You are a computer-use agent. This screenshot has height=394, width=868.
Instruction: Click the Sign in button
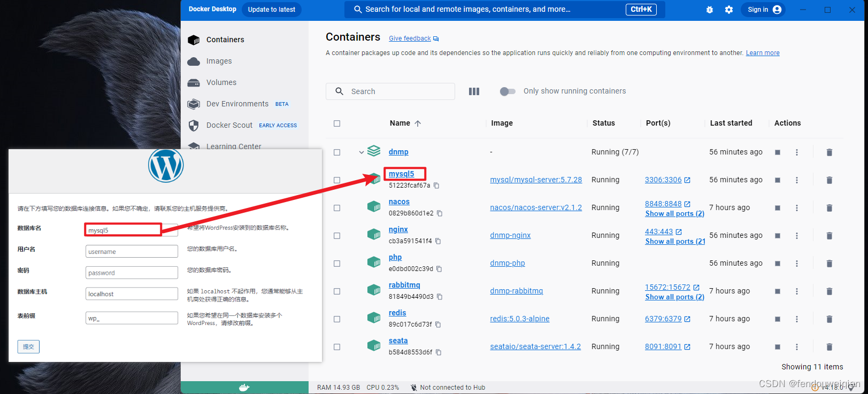pyautogui.click(x=764, y=10)
